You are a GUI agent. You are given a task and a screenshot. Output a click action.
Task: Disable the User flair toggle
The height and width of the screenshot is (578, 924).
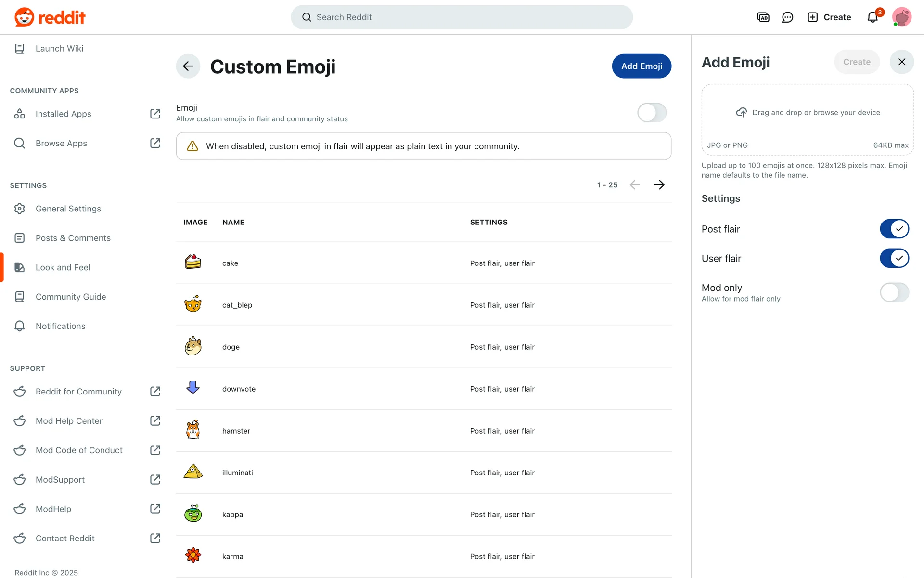pos(894,258)
